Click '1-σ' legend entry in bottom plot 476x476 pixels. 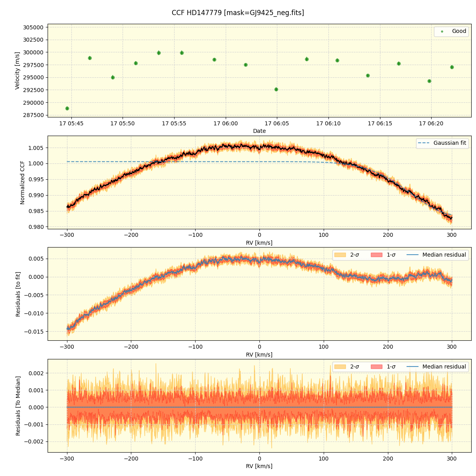pyautogui.click(x=383, y=367)
